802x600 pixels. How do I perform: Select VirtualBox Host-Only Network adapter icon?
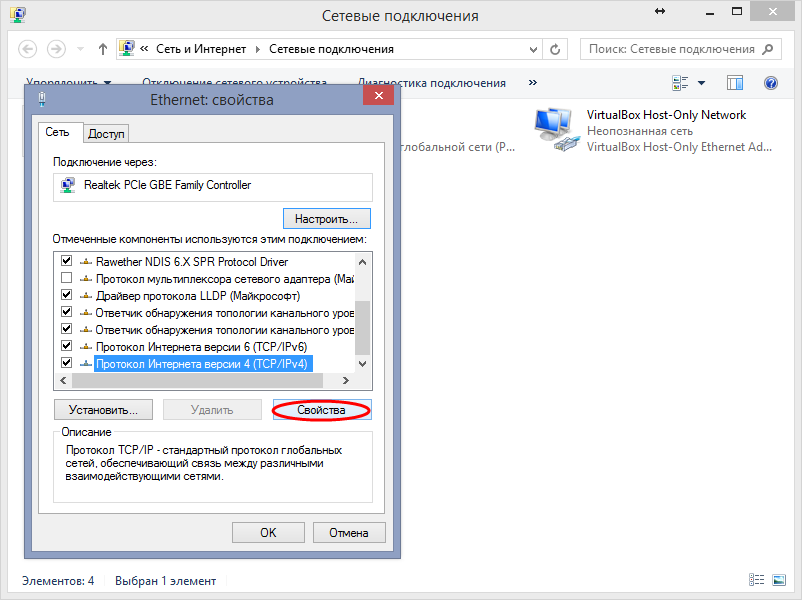click(x=555, y=129)
